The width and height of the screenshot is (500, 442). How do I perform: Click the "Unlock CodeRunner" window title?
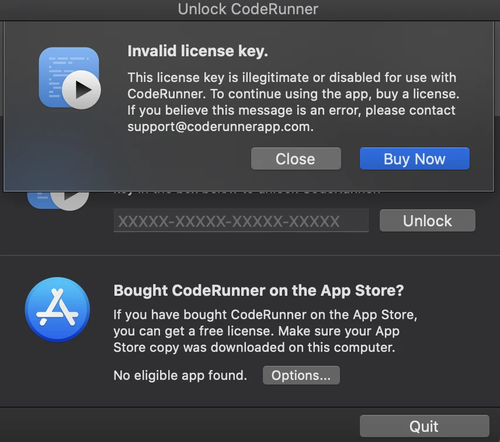248,9
